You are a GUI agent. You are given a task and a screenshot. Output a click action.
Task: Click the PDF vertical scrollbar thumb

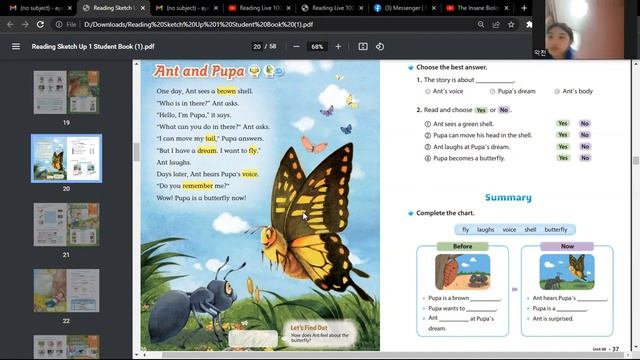[x=636, y=161]
